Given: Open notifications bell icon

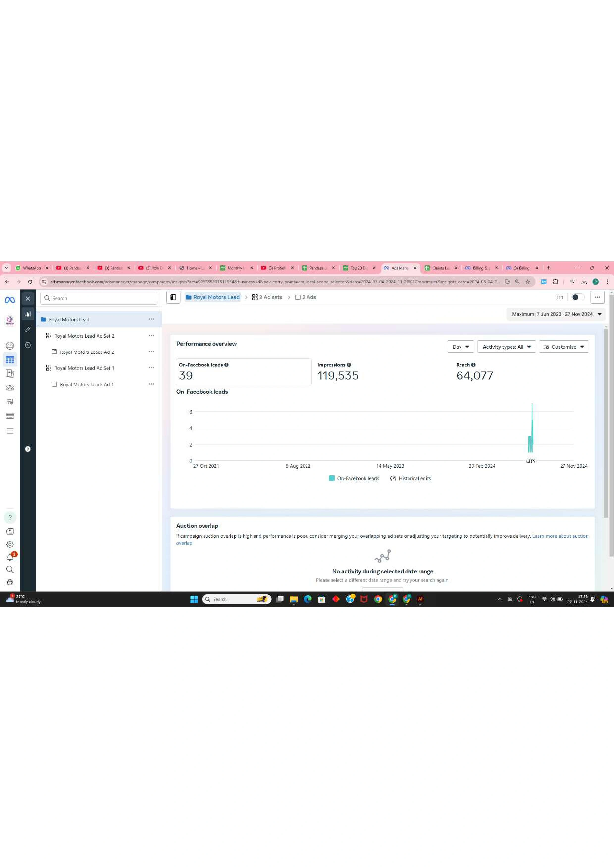Looking at the screenshot, I should [x=10, y=557].
